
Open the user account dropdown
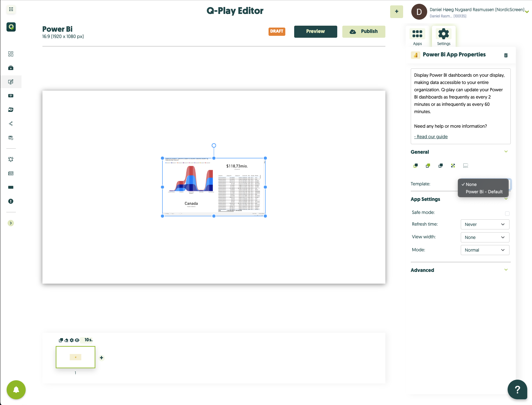tap(527, 12)
